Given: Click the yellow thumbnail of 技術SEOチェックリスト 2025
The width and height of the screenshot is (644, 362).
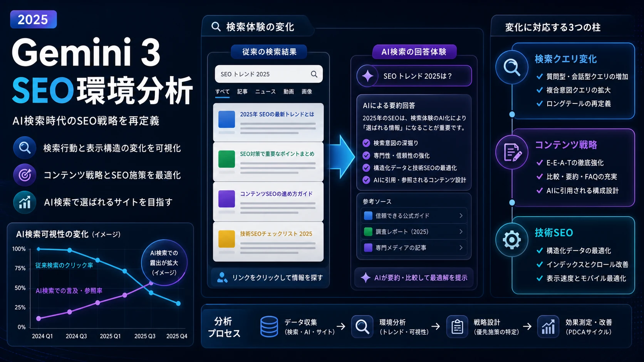Looking at the screenshot, I should click(x=226, y=239).
